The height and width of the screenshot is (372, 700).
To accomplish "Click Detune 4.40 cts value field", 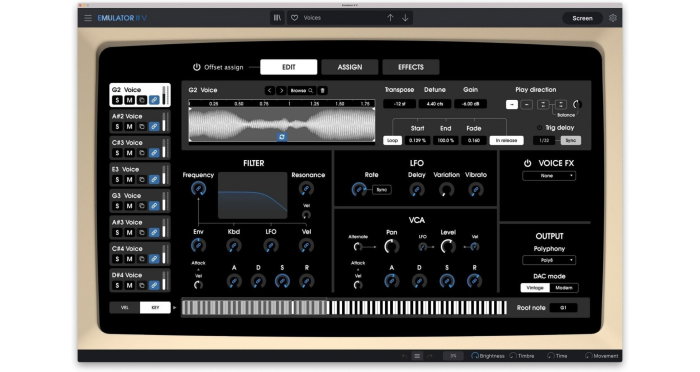I will point(435,104).
